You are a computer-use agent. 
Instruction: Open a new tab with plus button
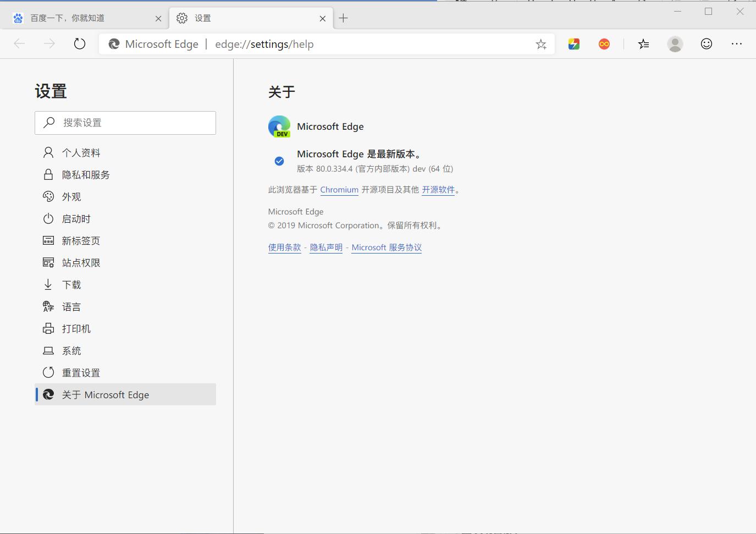point(344,18)
